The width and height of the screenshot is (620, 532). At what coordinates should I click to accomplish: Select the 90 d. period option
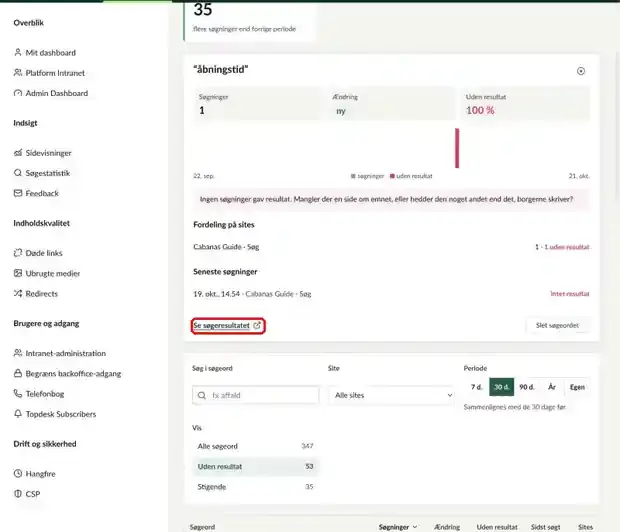click(526, 387)
